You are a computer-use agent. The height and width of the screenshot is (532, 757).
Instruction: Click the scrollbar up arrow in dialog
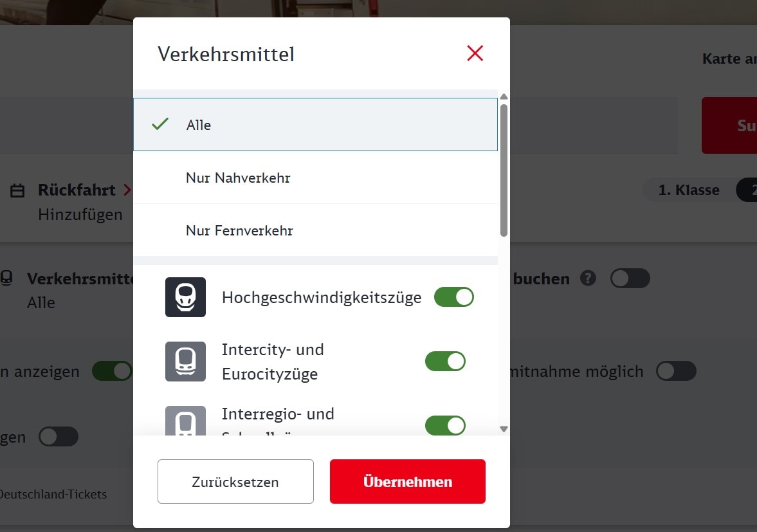pyautogui.click(x=504, y=96)
